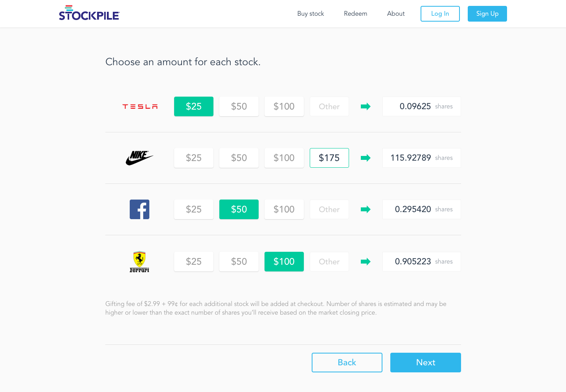Click Other amount for Tesla
Image resolution: width=566 pixels, height=392 pixels.
329,106
